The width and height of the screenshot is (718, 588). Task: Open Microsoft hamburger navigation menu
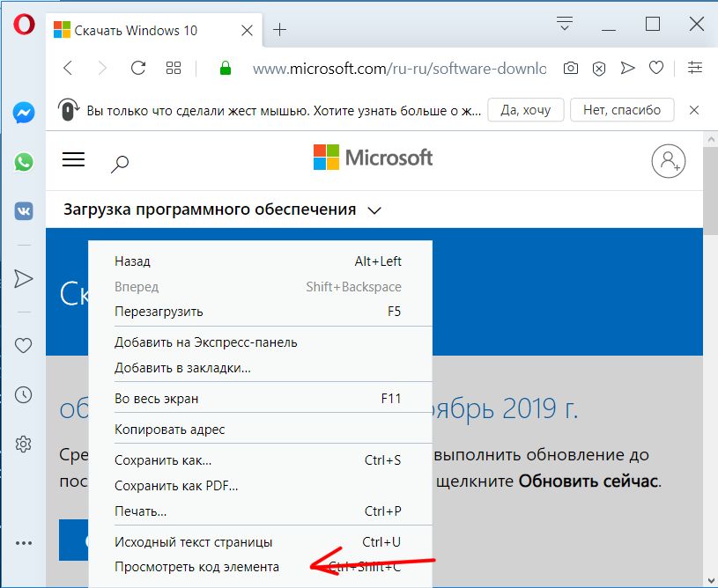tap(74, 159)
